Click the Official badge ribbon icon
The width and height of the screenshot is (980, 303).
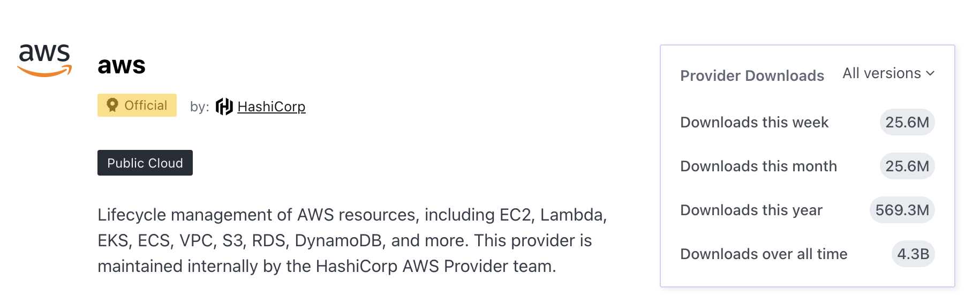[x=112, y=105]
